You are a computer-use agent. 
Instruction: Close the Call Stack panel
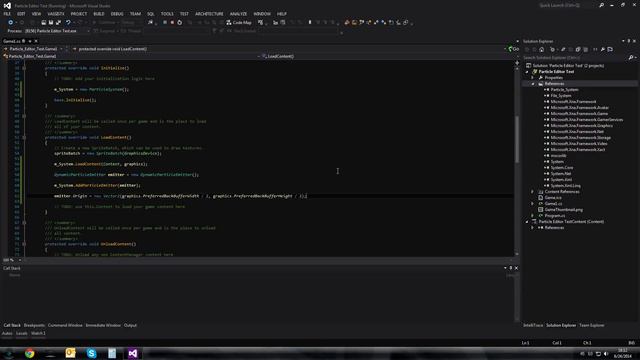pyautogui.click(x=516, y=268)
